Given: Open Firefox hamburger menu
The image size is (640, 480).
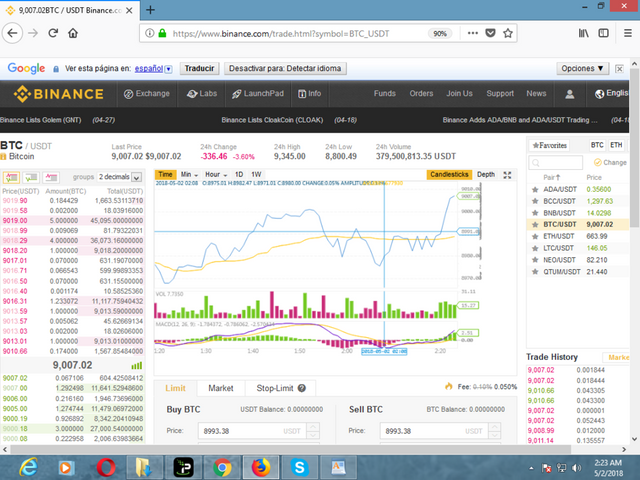Looking at the screenshot, I should tap(628, 33).
